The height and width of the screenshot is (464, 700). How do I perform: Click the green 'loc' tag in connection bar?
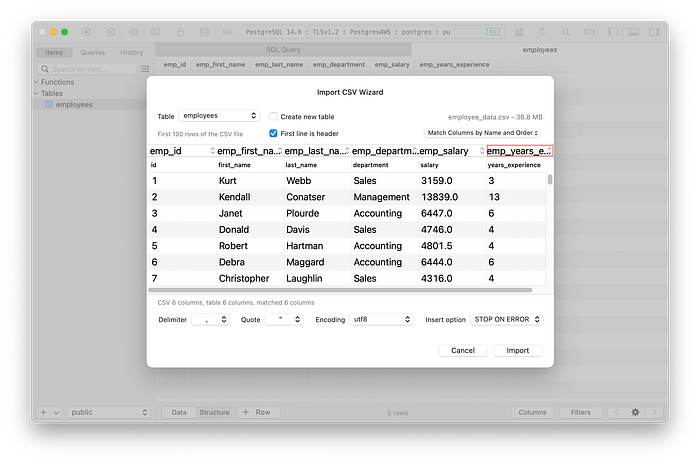pyautogui.click(x=493, y=32)
